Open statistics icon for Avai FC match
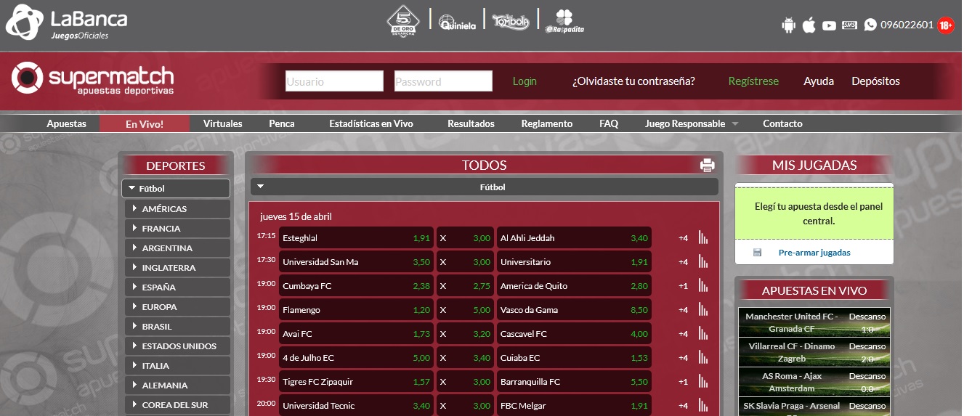Image resolution: width=980 pixels, height=416 pixels. tap(703, 333)
